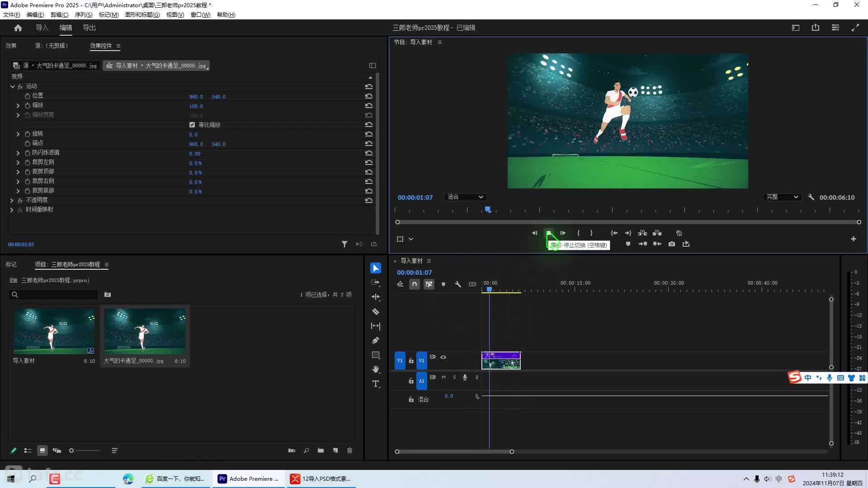Click Mark Out bracket button
Viewport: 868px width, 488px height.
591,233
